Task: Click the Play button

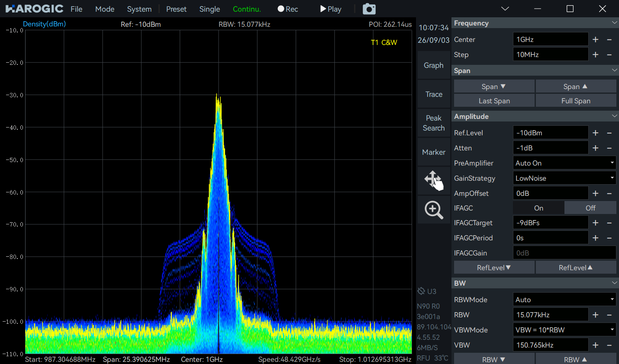Action: [331, 9]
